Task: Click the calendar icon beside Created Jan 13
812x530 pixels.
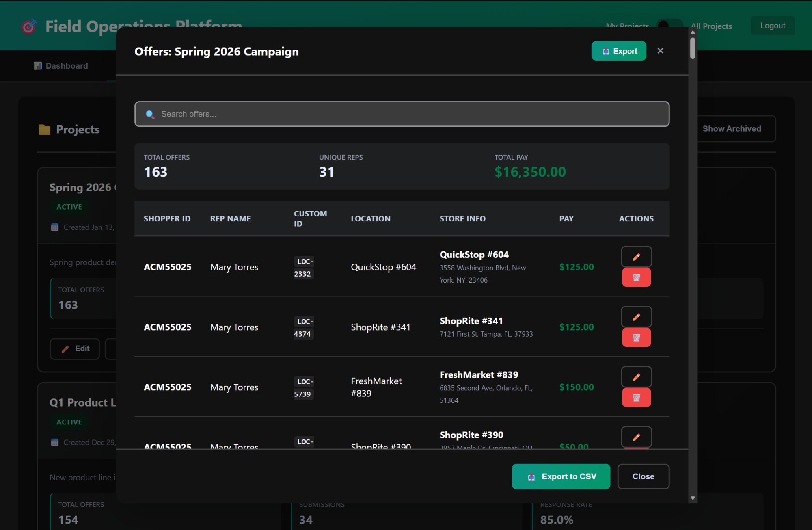Action: click(55, 227)
